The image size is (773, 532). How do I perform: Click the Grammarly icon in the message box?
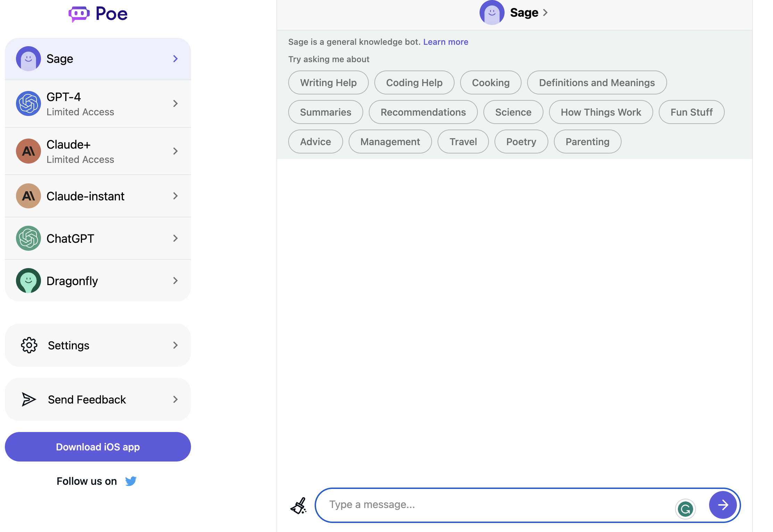click(x=685, y=509)
